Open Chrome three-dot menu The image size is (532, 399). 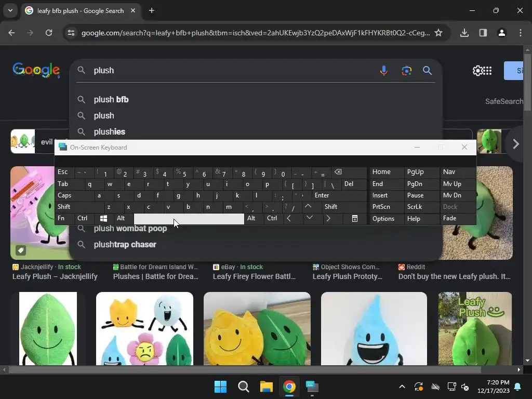point(521,33)
